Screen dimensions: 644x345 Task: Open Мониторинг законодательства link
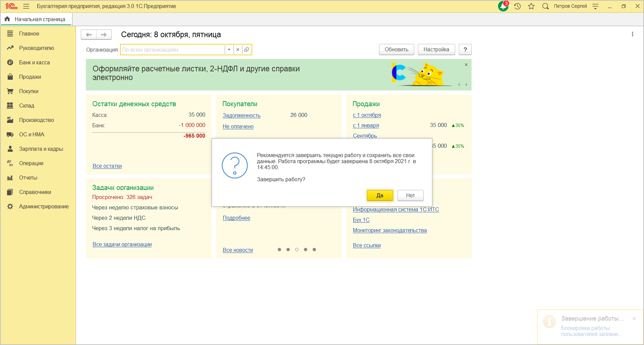pos(390,230)
